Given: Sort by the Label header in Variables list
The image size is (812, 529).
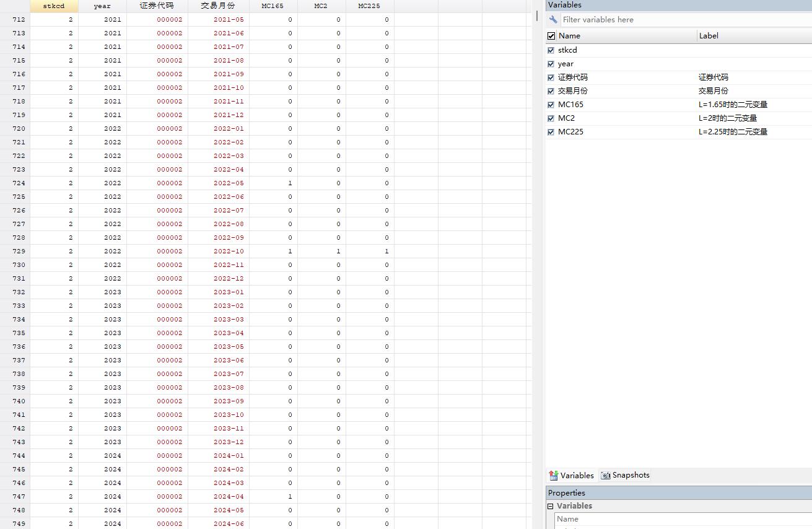Looking at the screenshot, I should 754,36.
